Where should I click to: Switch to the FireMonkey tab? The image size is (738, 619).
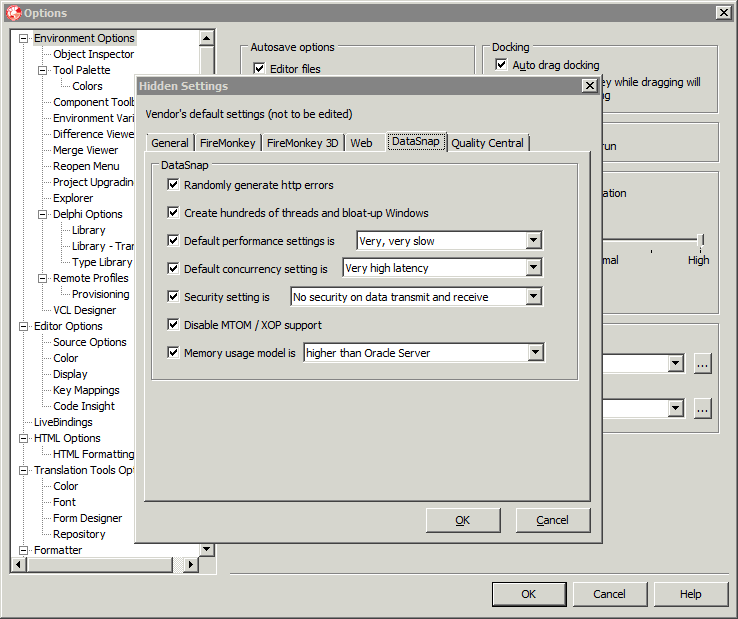pos(227,143)
